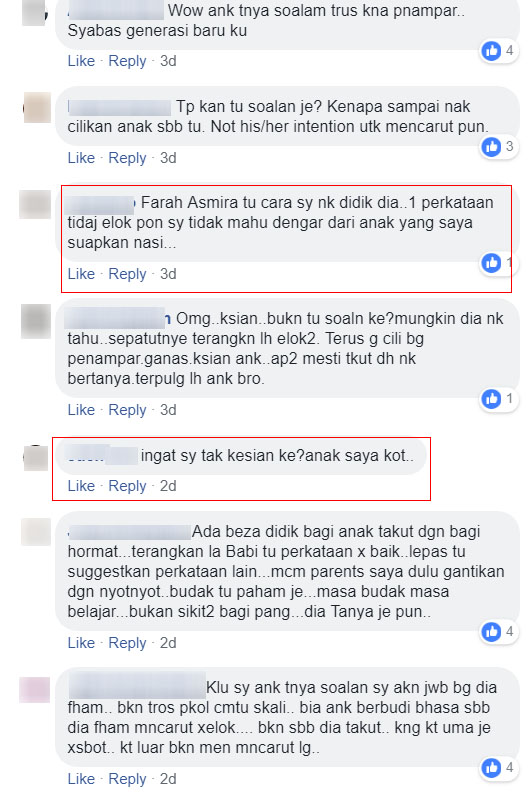
Task: Click the like reaction icon showing 4 on the 'Wow ank tnya' comment
Action: point(491,51)
